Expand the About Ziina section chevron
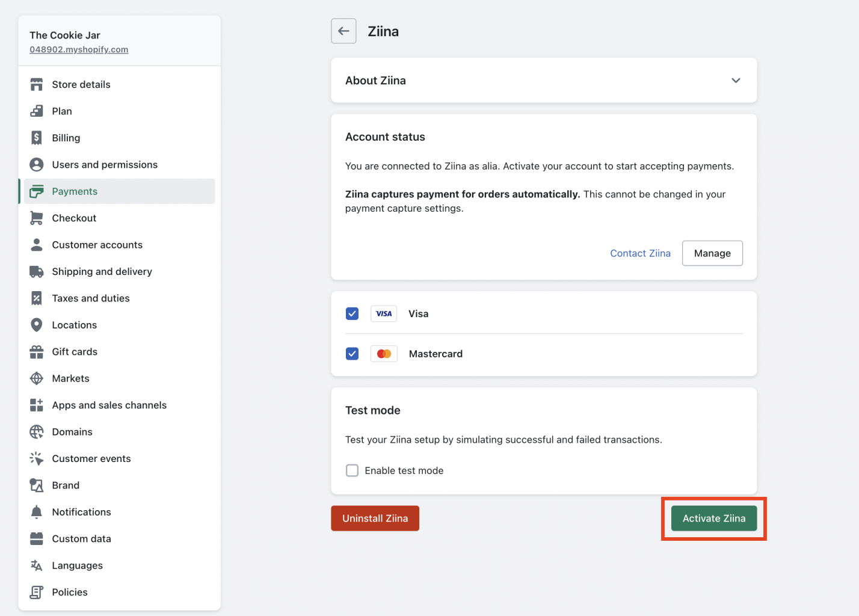The image size is (859, 616). click(736, 81)
